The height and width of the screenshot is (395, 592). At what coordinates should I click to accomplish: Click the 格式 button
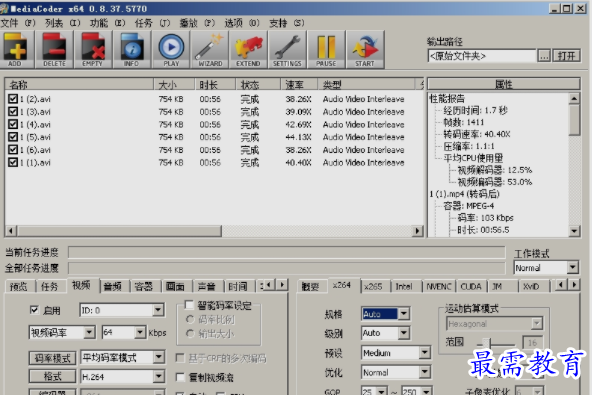(52, 376)
